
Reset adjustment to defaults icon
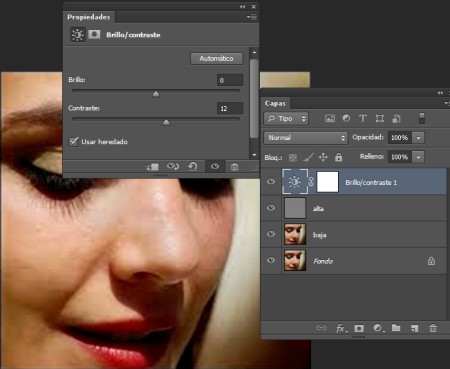193,166
